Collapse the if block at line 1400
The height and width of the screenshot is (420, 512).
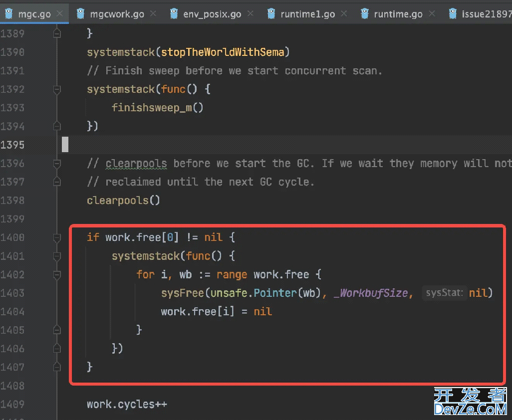coord(57,237)
